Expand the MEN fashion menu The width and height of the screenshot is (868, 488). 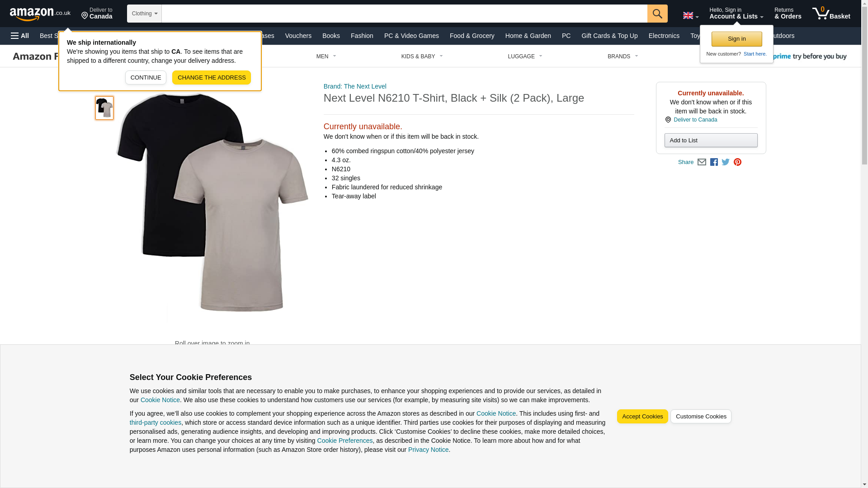pyautogui.click(x=326, y=56)
